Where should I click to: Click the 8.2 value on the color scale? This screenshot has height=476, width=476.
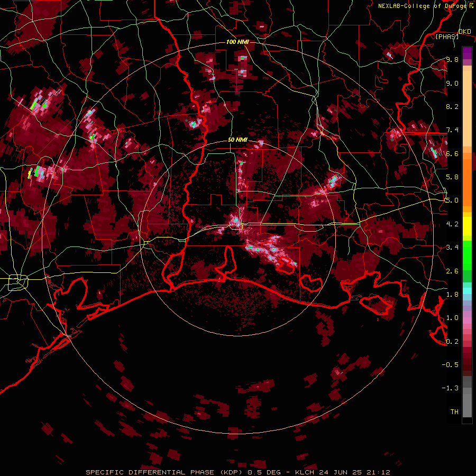[x=452, y=106]
